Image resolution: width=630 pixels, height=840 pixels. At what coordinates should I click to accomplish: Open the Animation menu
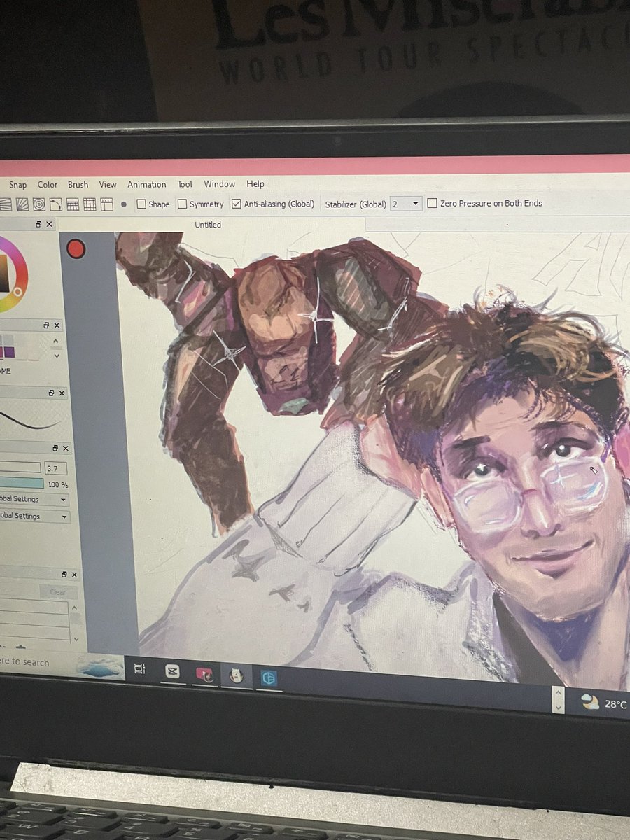[x=147, y=185]
